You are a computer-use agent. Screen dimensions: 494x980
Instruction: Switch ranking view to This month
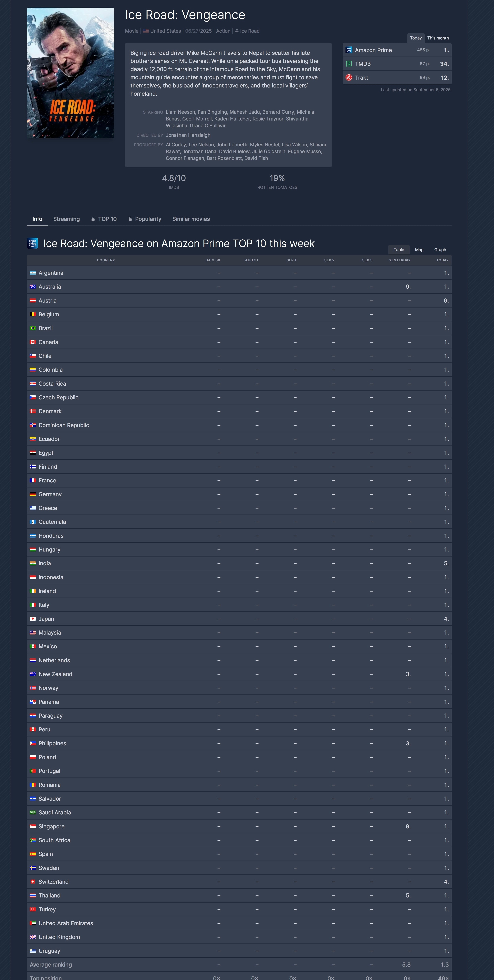tap(438, 38)
